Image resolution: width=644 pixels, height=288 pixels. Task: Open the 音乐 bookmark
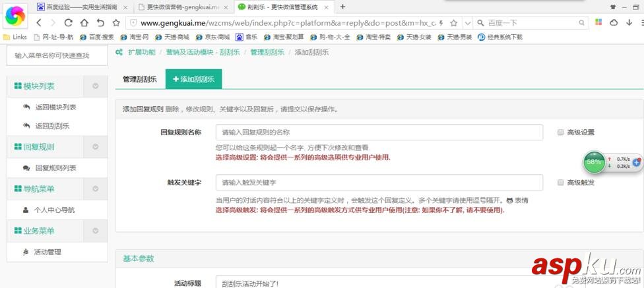[x=246, y=37]
